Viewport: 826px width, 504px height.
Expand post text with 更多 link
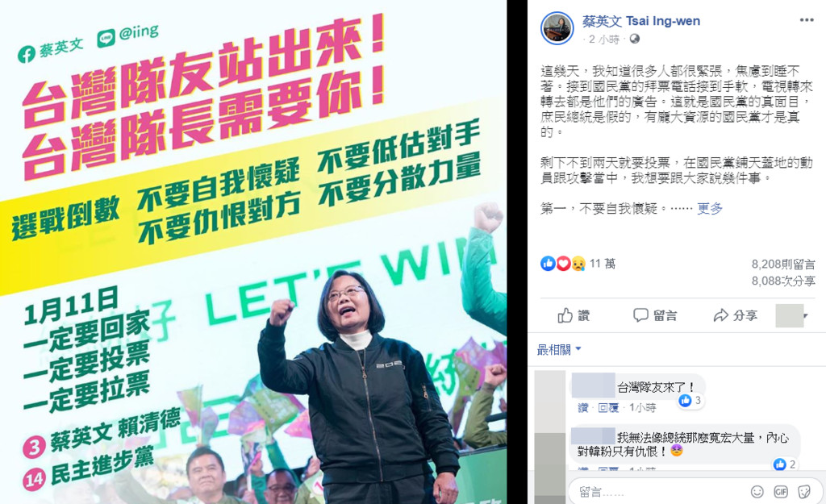click(710, 209)
